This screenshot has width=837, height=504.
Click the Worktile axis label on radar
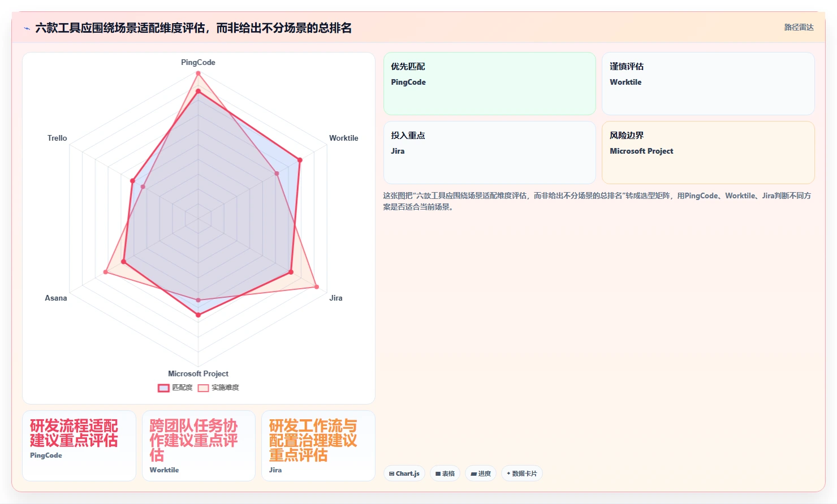344,138
